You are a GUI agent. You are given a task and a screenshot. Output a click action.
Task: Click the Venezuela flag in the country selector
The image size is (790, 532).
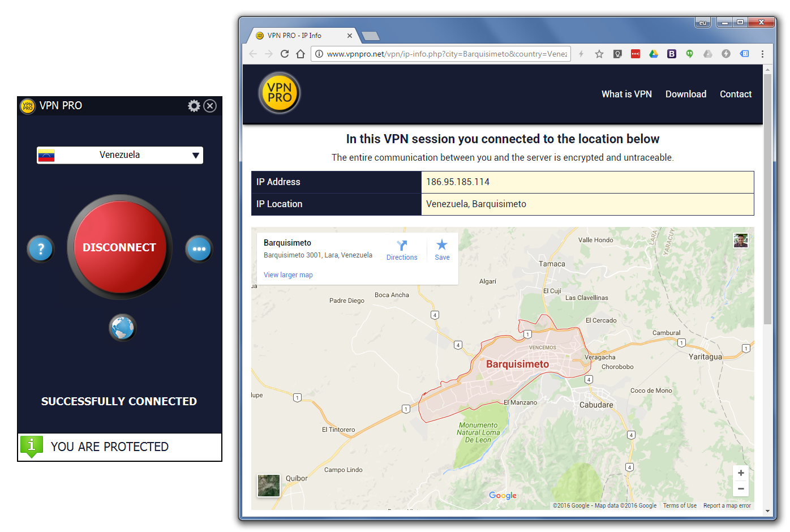point(46,155)
